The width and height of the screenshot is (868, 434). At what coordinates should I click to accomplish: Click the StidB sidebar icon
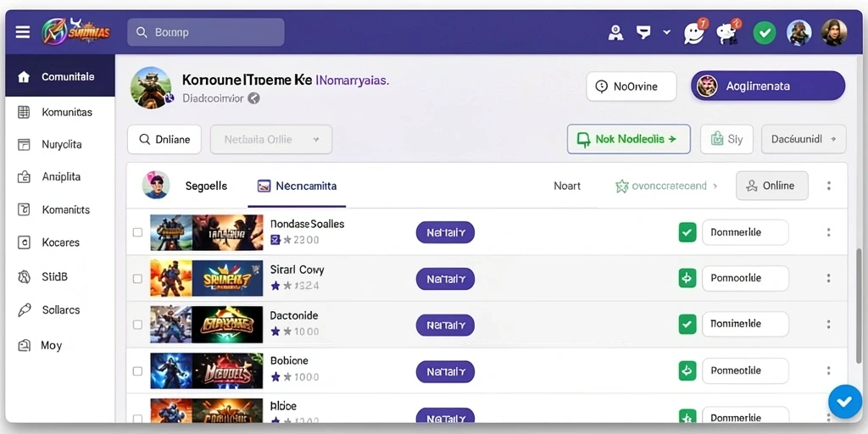pos(24,276)
